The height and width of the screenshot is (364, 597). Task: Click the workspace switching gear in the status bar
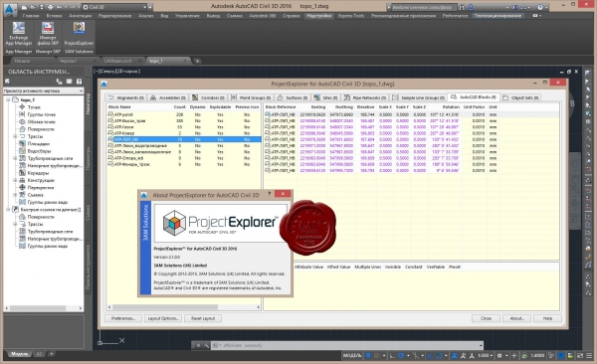pos(499,356)
